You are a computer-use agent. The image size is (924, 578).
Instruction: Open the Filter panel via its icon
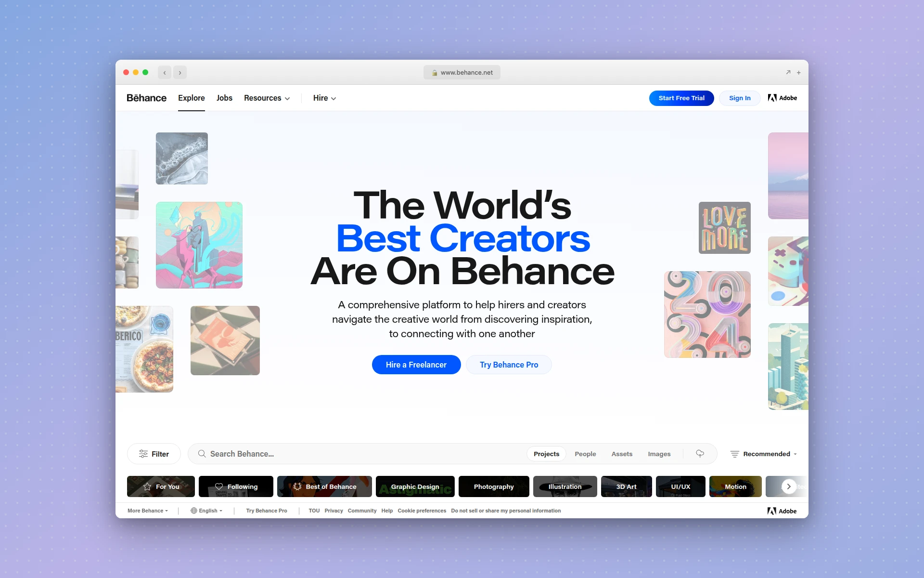(x=144, y=454)
